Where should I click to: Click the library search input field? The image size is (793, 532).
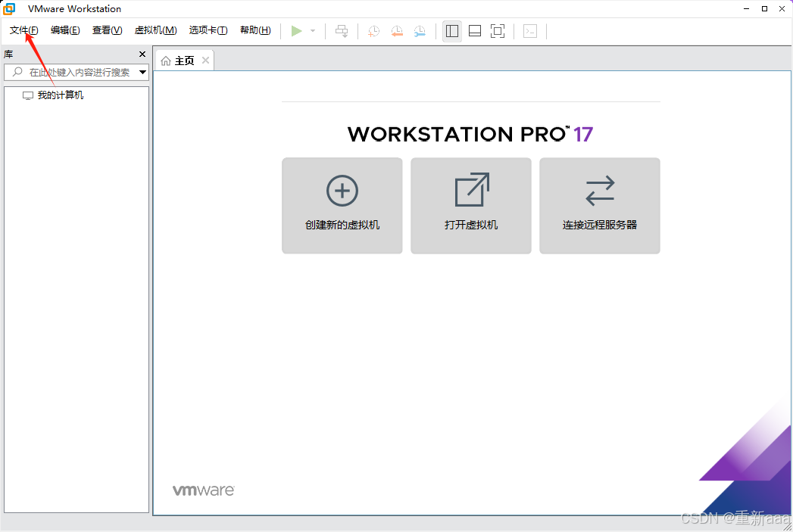(x=76, y=72)
